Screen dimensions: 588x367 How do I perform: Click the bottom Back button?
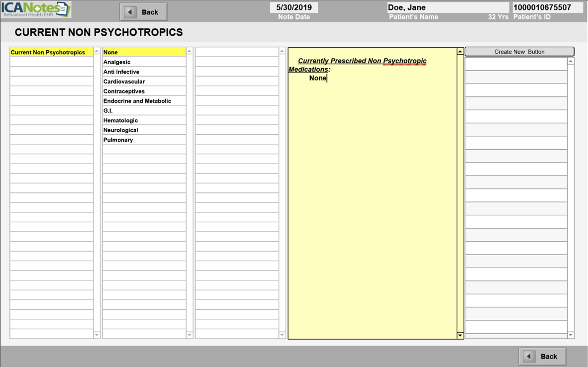[542, 356]
